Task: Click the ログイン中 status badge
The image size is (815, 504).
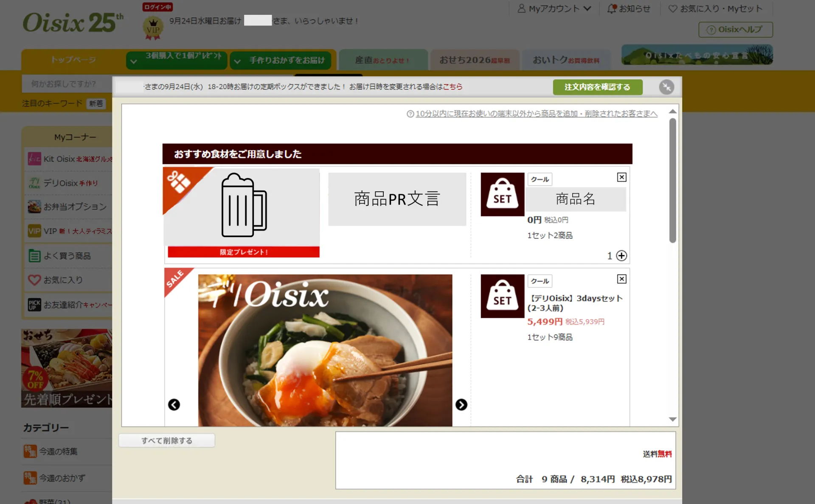Action: [x=157, y=7]
